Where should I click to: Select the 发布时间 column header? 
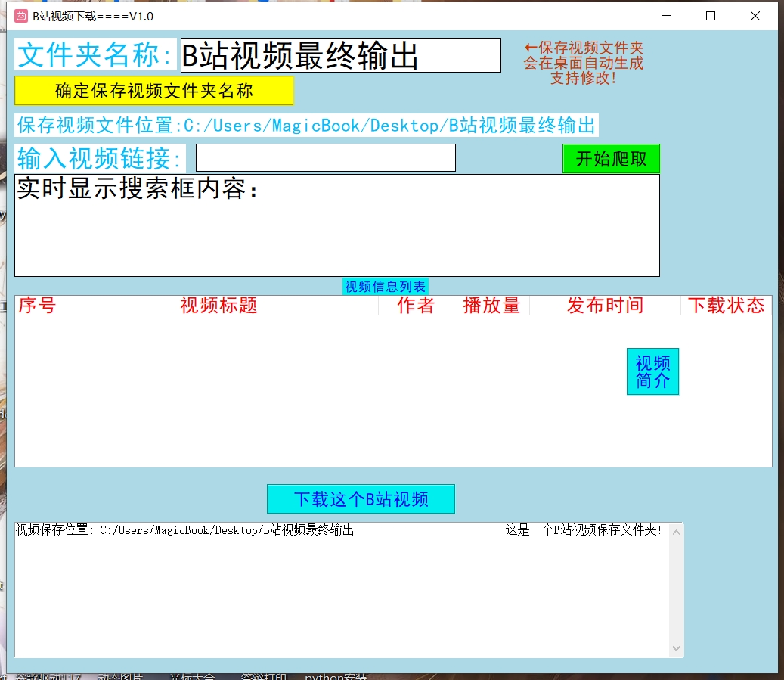605,305
